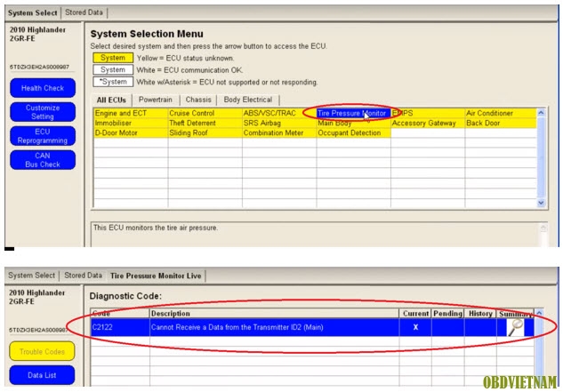This screenshot has height=392, width=563.
Task: Select the Air Conditioner system
Action: (501, 114)
